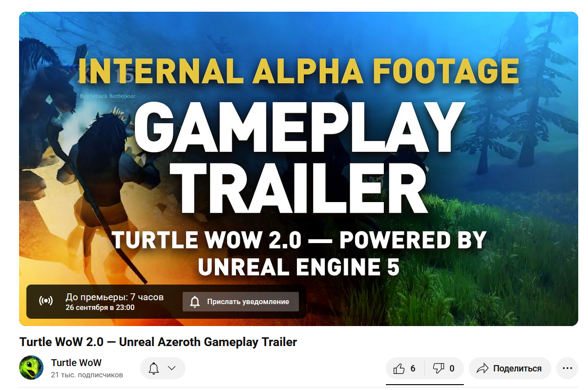
Task: Click the Turtle WoW 2.0 video title
Action: (x=158, y=342)
